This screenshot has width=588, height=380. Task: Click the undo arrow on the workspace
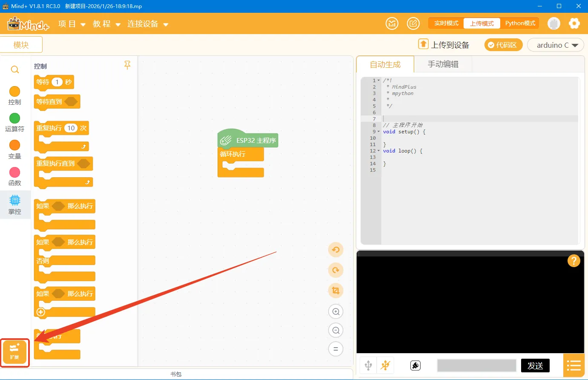click(x=336, y=250)
